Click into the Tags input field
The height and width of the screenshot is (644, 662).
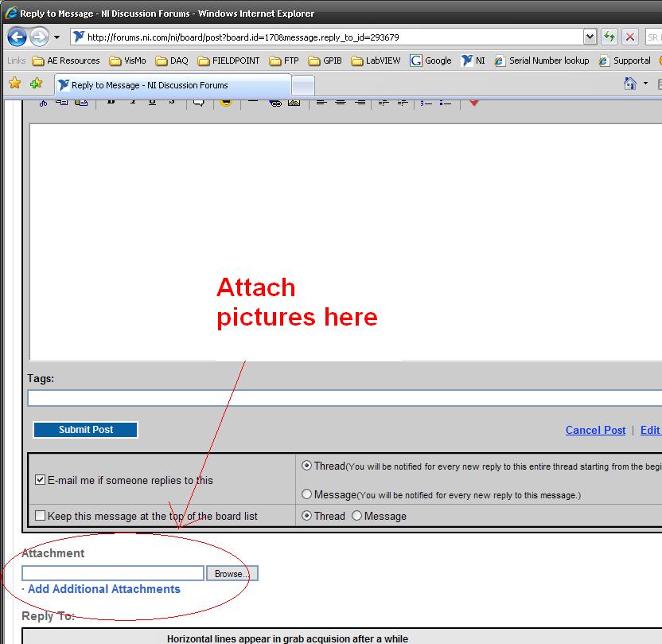pos(344,397)
